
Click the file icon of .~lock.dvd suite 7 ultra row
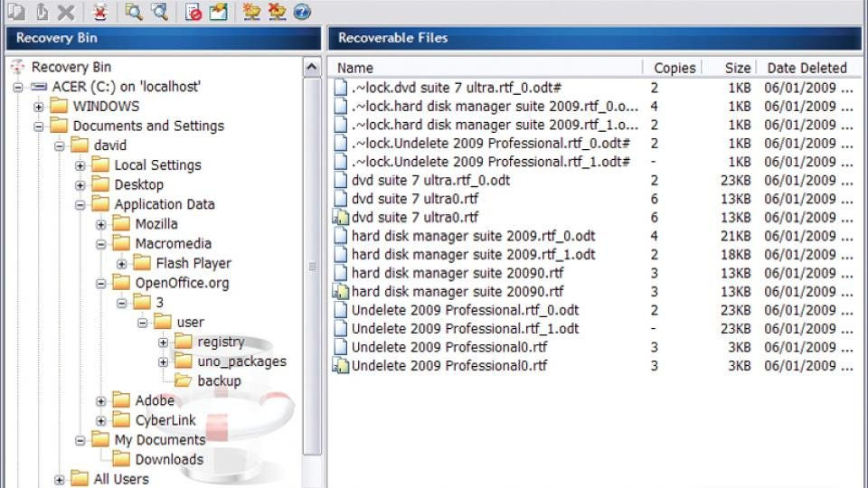(341, 88)
